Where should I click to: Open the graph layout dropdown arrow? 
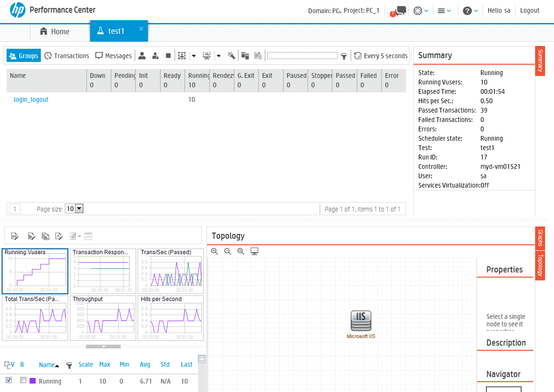(79, 236)
